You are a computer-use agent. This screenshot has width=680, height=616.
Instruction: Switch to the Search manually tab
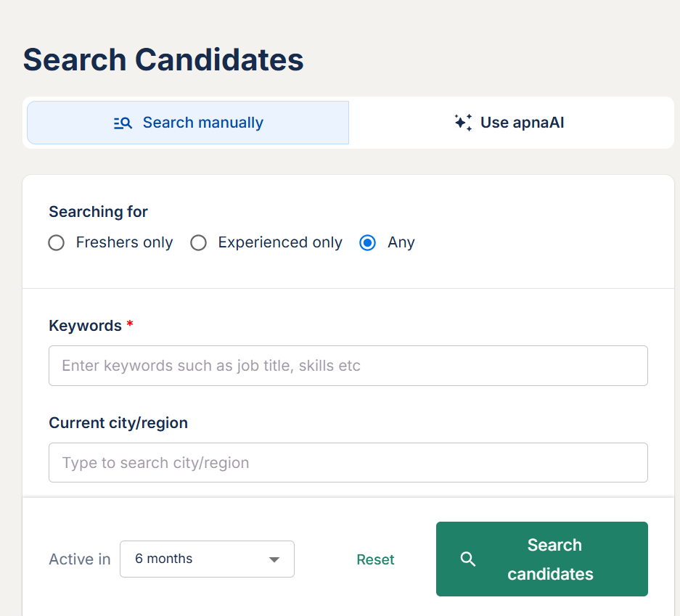(188, 123)
